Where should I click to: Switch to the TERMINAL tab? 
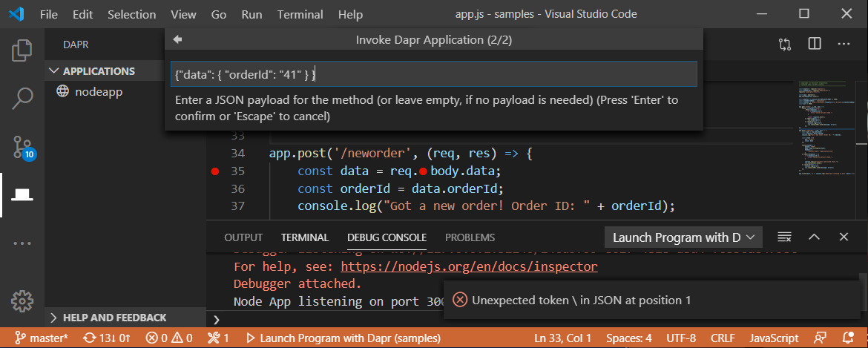tap(305, 237)
